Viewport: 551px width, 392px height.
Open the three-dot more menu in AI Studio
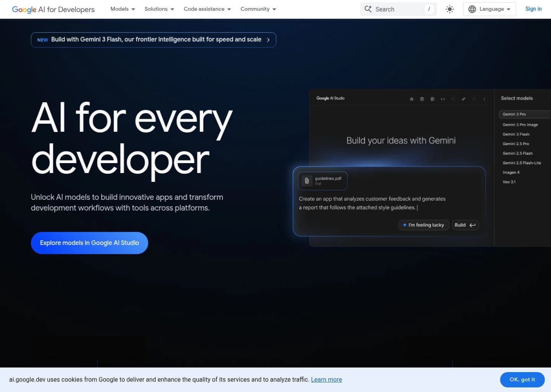click(484, 99)
